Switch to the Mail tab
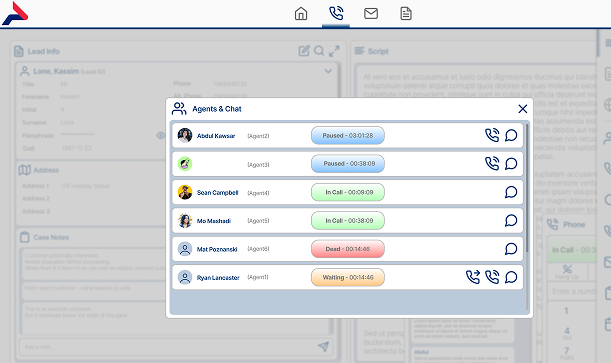Image resolution: width=611 pixels, height=363 pixels. coord(371,14)
